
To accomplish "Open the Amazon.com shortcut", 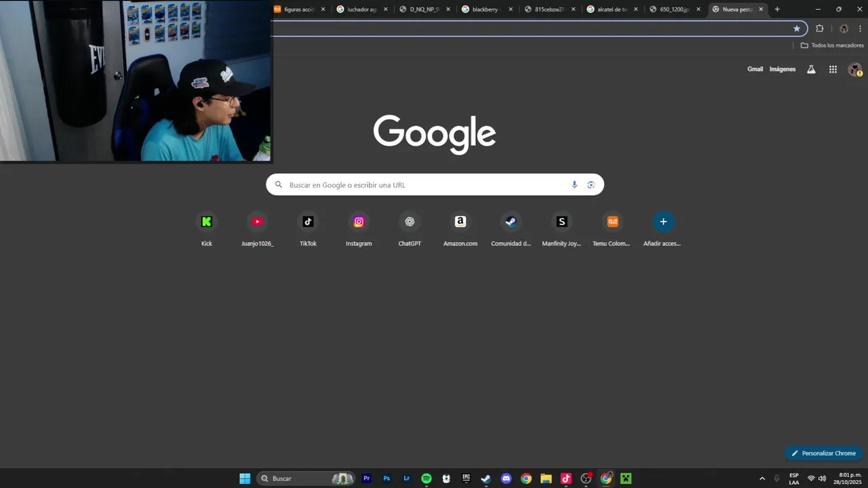I will pos(460,229).
